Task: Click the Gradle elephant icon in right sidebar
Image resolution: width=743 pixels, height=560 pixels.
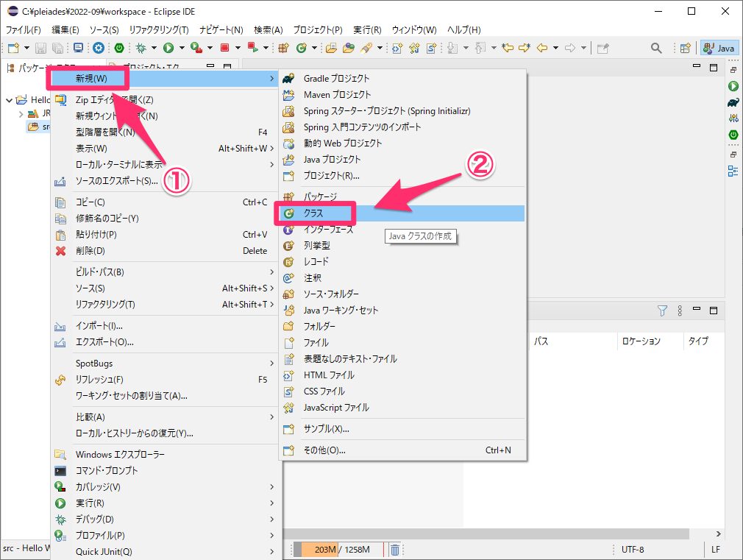Action: (x=733, y=102)
